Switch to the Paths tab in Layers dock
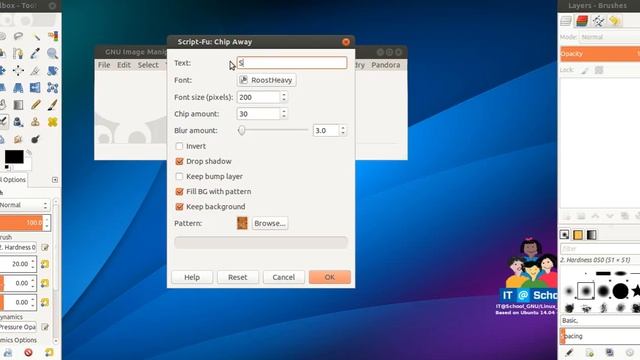Screen dimensions: 640x360 click(598, 21)
